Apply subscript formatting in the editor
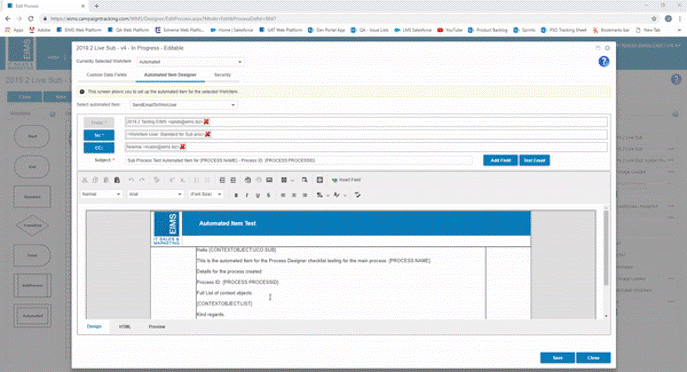The width and height of the screenshot is (687, 372). [183, 180]
